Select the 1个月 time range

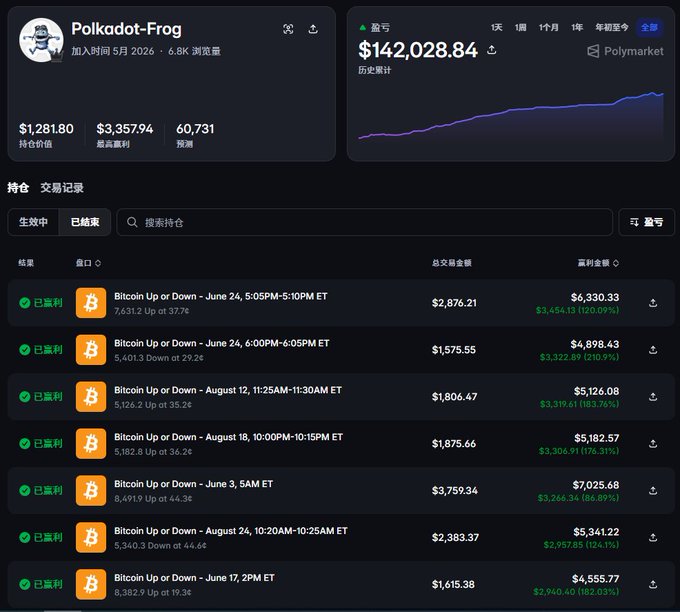click(549, 27)
